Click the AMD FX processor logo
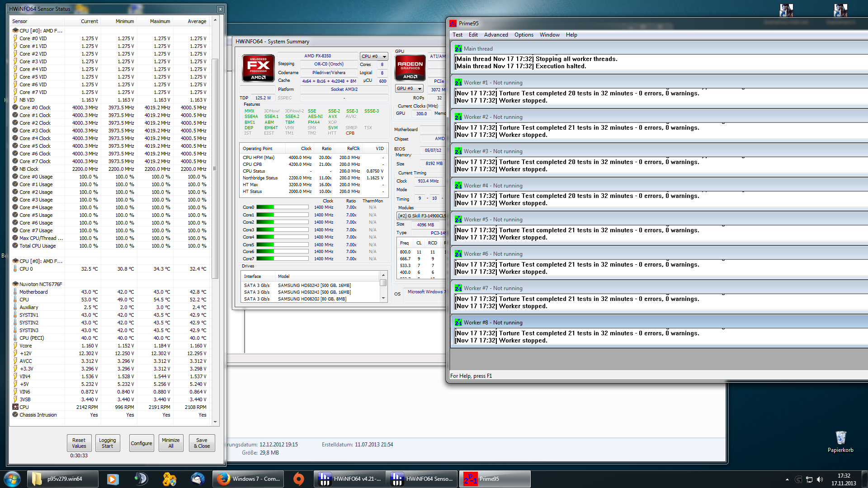Image resolution: width=868 pixels, height=488 pixels. coord(258,68)
